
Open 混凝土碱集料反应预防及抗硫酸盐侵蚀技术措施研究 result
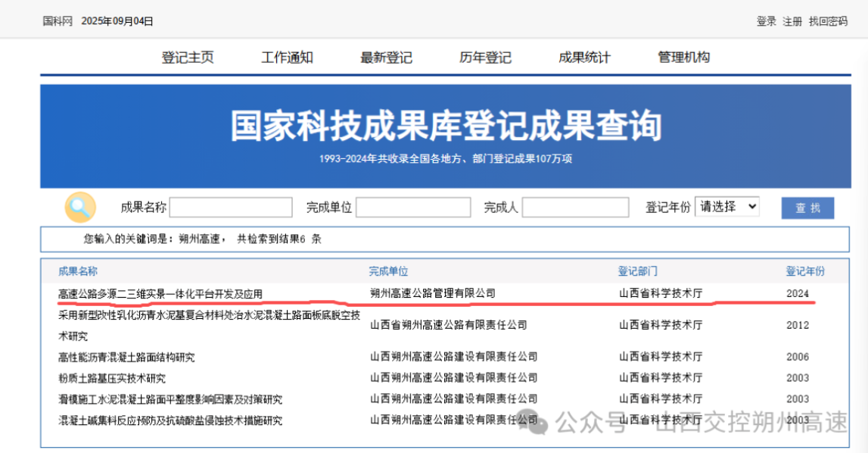(170, 420)
